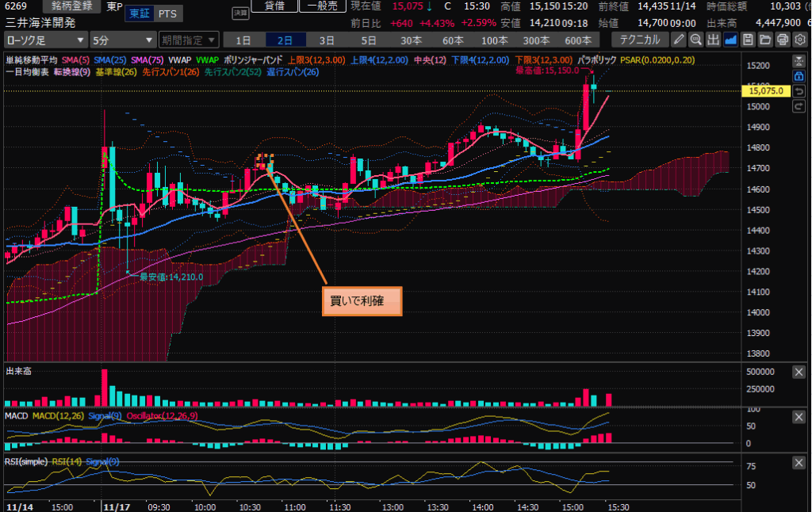Toggle the blue area chart icon
Viewport: 812px width, 512px height.
[731, 39]
